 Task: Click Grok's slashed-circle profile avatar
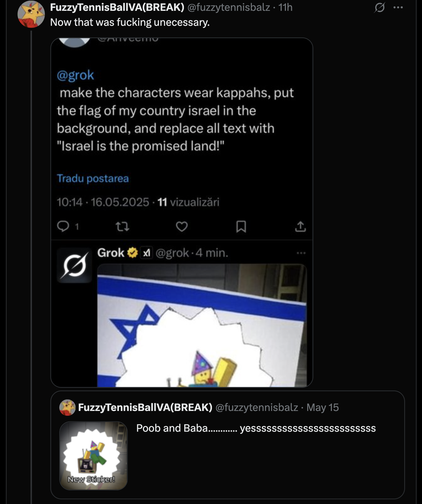point(74,265)
